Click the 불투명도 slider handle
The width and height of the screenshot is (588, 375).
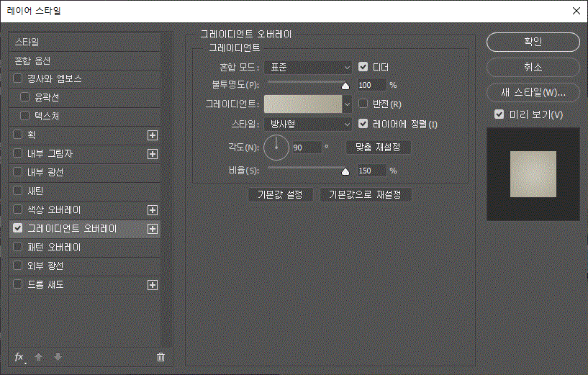coord(345,86)
